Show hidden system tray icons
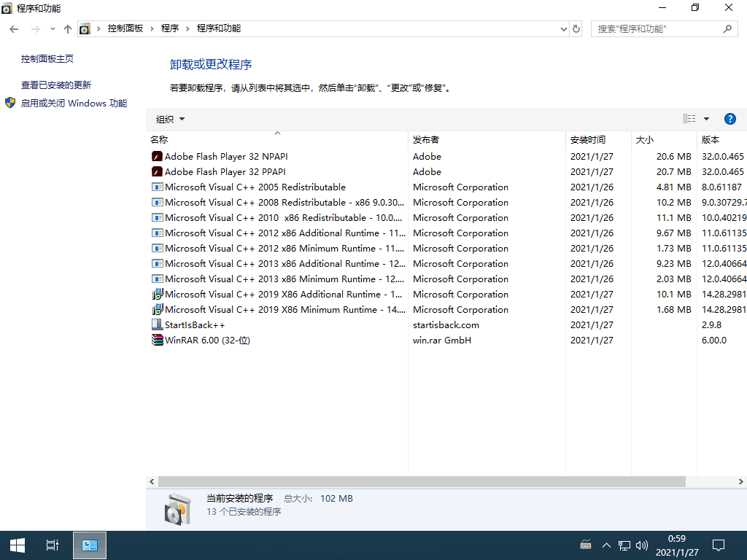This screenshot has height=560, width=747. point(606,545)
